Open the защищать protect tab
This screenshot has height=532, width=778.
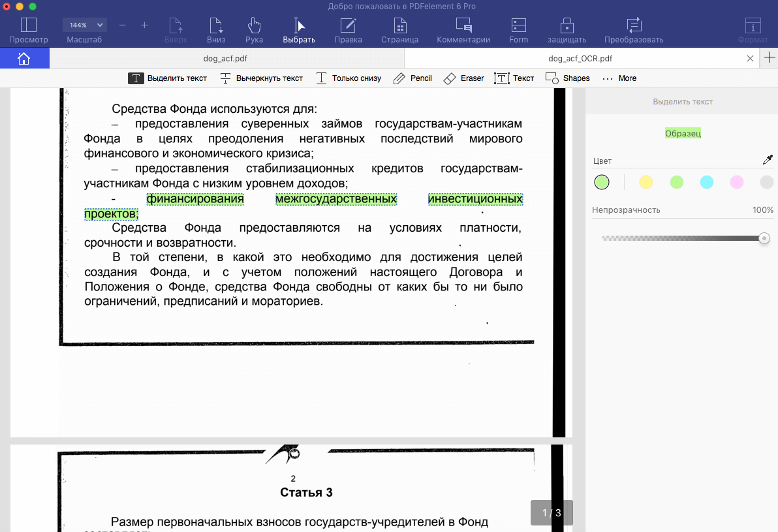point(567,30)
